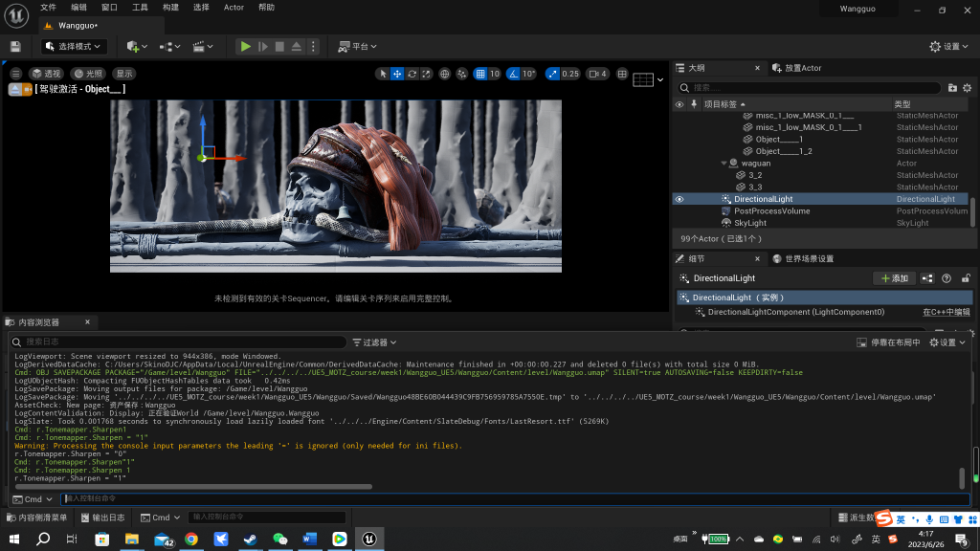The width and height of the screenshot is (980, 551).
Task: Open the 平台 platforms dropdown
Action: click(358, 46)
